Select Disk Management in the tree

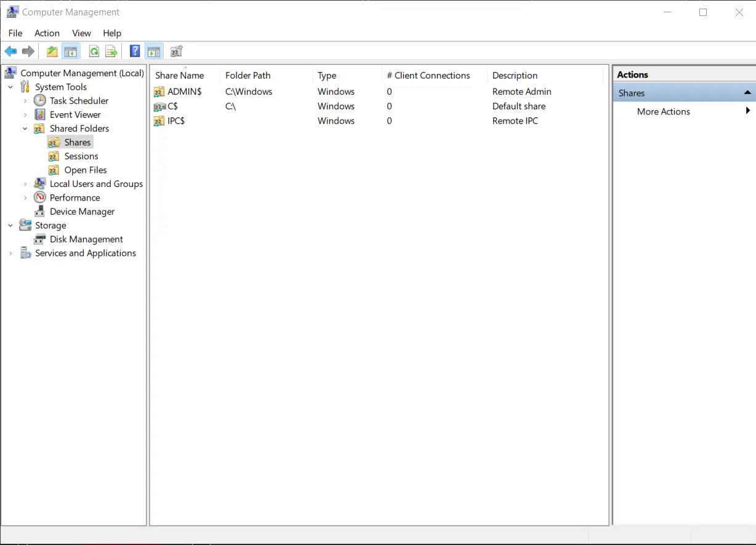(86, 239)
